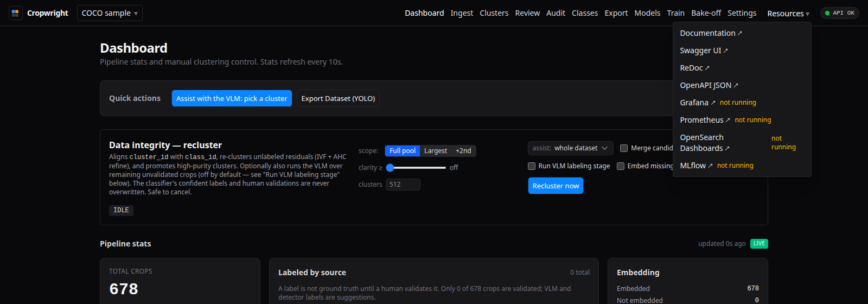Click the MLflow 'not running' status
The image size is (868, 304).
click(735, 166)
